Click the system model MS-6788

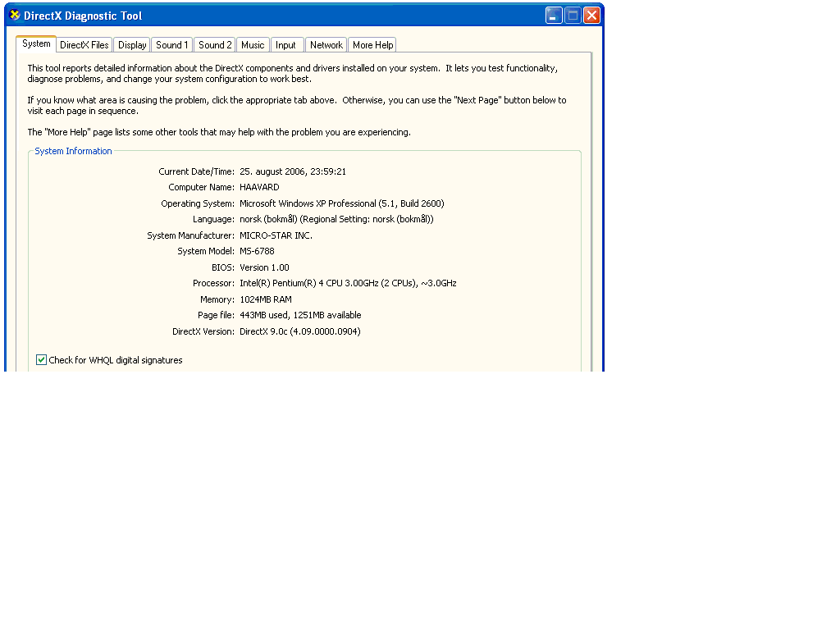pyautogui.click(x=257, y=251)
